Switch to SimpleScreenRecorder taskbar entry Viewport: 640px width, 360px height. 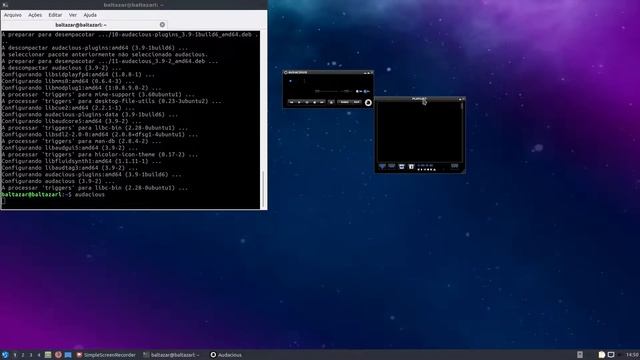(106, 355)
